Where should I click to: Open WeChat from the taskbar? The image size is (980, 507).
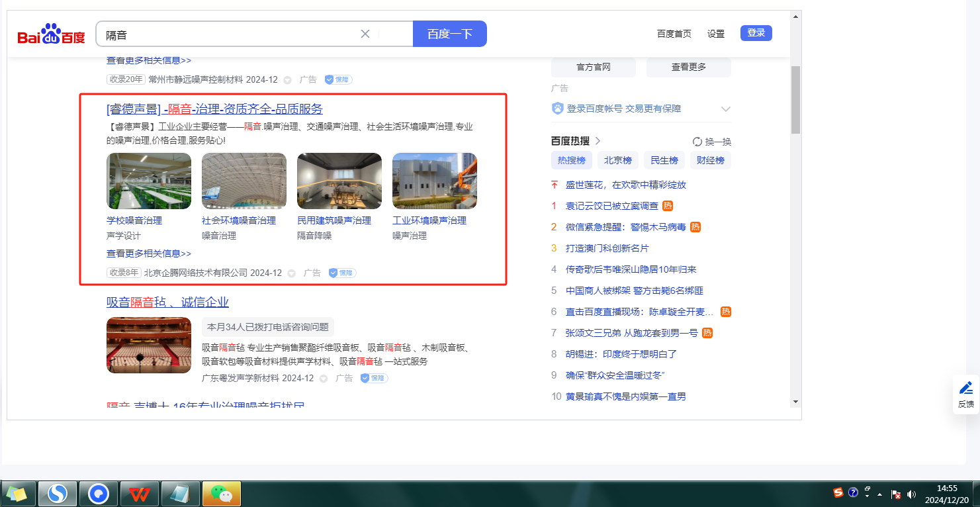coord(222,494)
